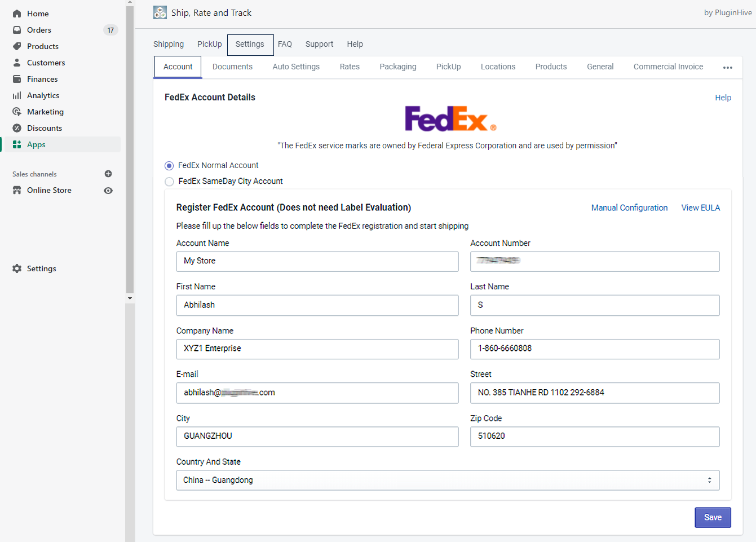756x542 pixels.
Task: Click the Home icon in sidebar
Action: pyautogui.click(x=17, y=14)
